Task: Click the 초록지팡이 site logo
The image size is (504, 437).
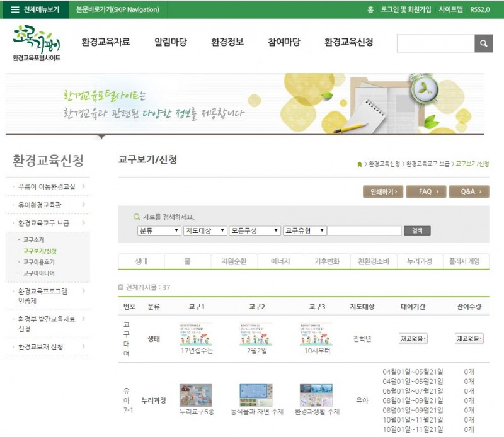Action: pos(37,43)
